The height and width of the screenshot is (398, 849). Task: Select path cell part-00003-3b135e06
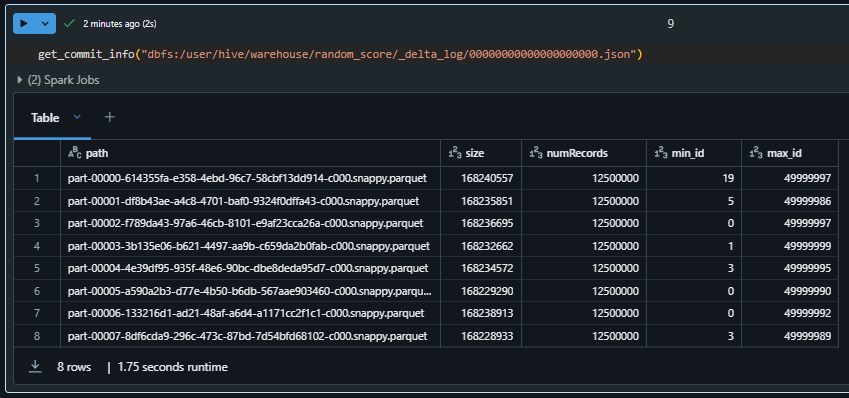[250, 246]
